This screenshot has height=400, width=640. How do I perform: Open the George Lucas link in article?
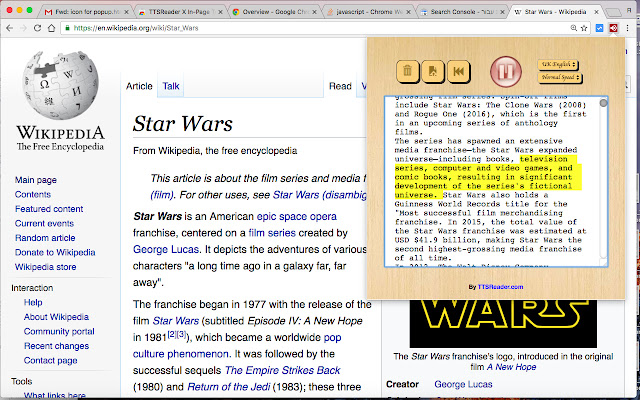pos(166,249)
